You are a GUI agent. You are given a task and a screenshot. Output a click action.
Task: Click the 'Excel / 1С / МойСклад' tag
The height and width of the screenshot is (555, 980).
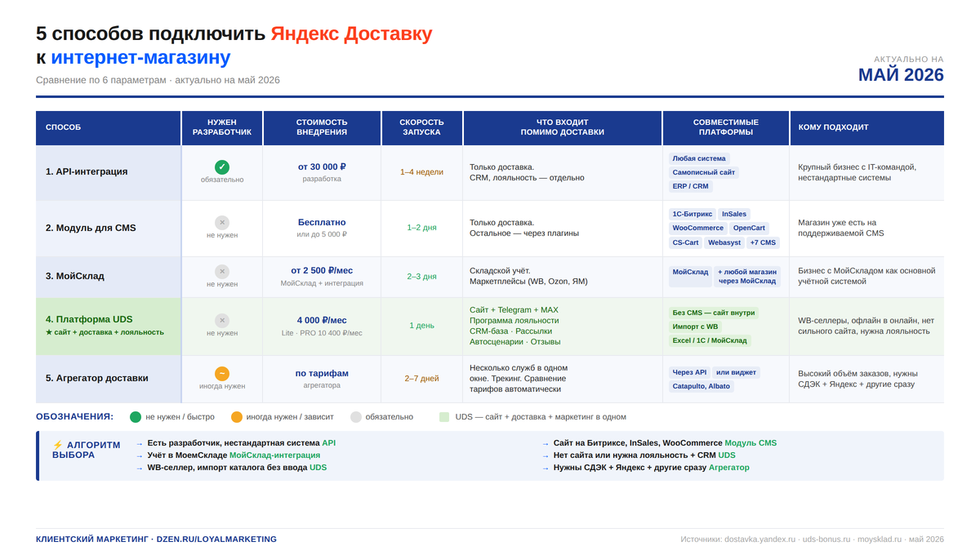click(710, 340)
